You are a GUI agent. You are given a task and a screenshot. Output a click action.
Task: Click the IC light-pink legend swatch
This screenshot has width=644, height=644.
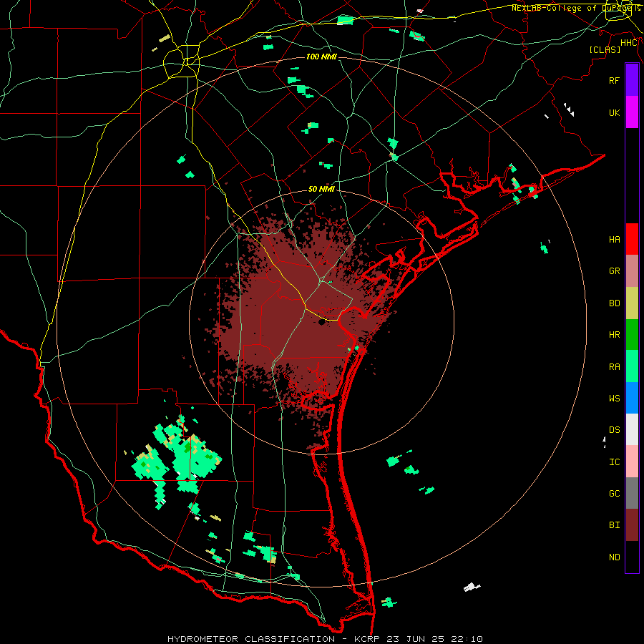[632, 462]
